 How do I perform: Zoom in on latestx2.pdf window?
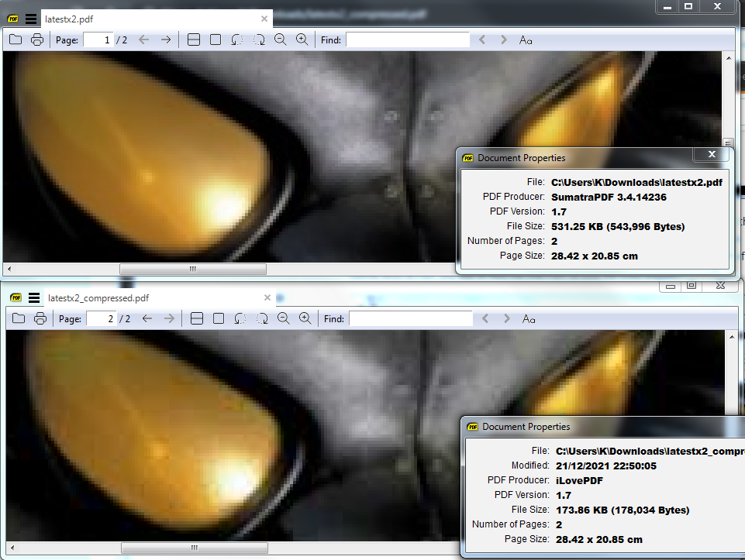point(302,40)
